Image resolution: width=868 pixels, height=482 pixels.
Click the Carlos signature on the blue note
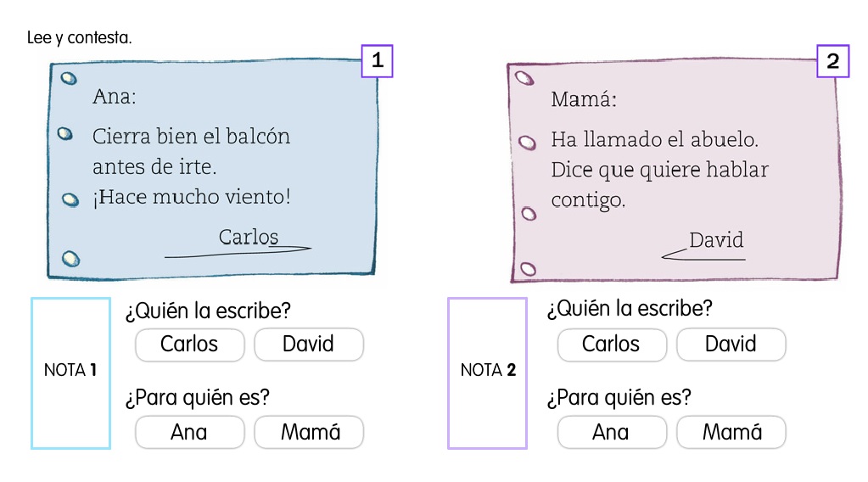pyautogui.click(x=248, y=238)
